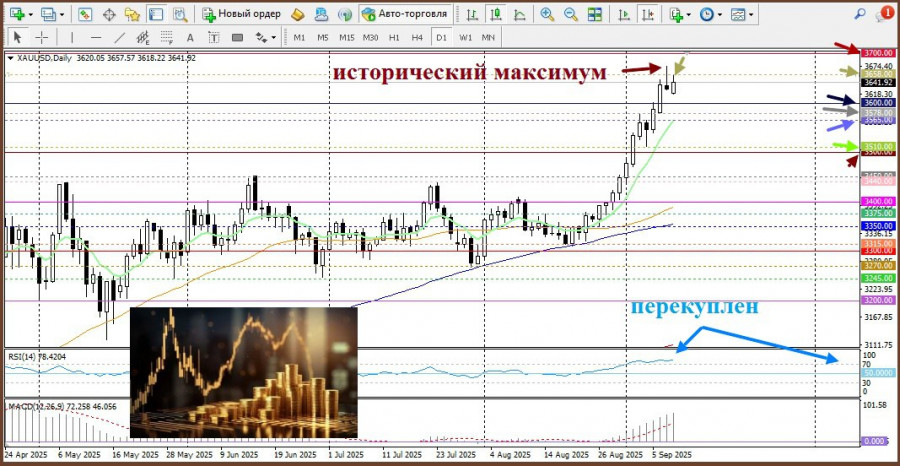Select the M15 timeframe button
Viewport: 900px width, 466px height.
[346, 37]
